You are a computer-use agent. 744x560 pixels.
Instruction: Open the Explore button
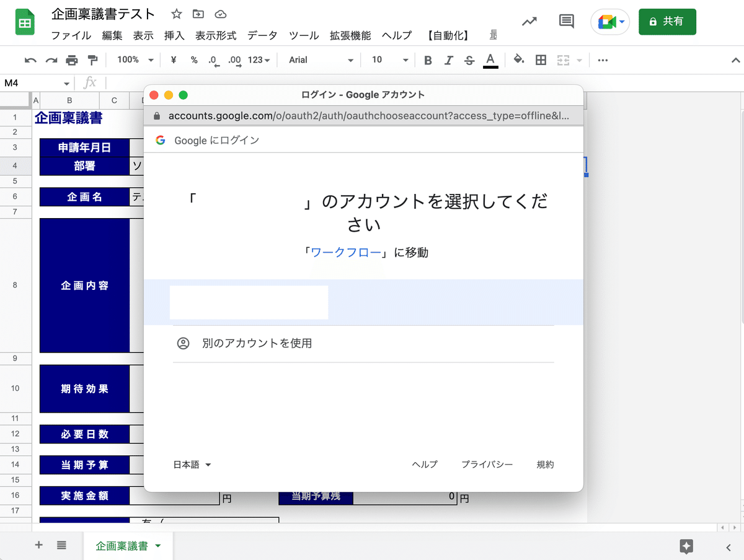pyautogui.click(x=686, y=546)
